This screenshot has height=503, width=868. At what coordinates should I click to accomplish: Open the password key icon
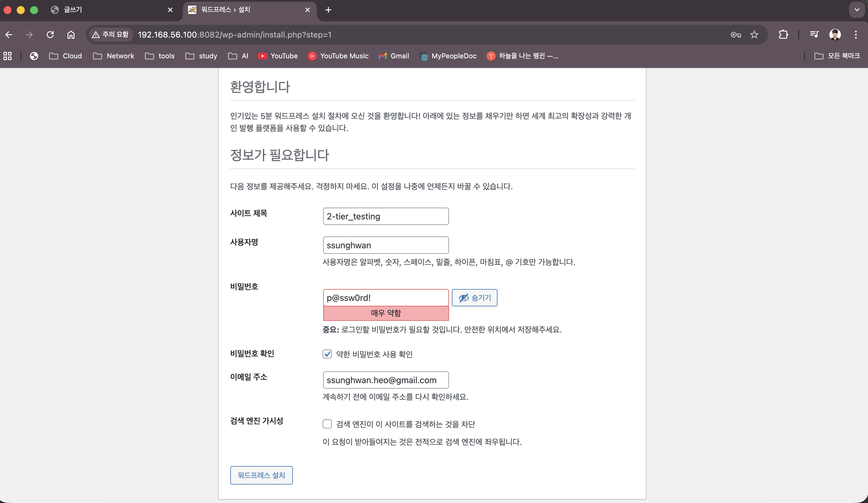(x=735, y=34)
